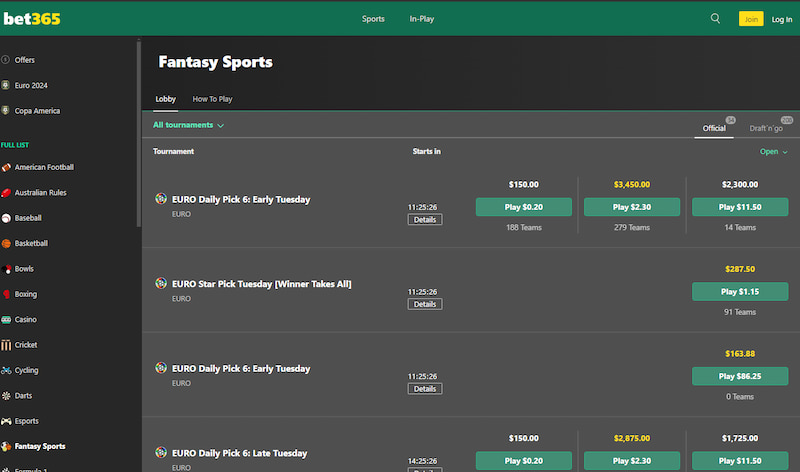Click Play $86.25 button
Screen dimensions: 800x472
coord(740,376)
